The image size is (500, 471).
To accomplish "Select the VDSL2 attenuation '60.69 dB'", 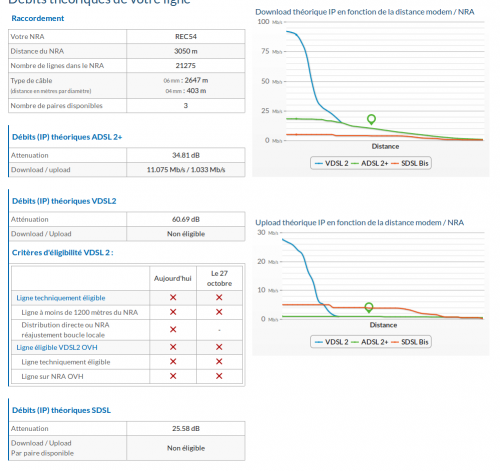I will click(x=186, y=219).
